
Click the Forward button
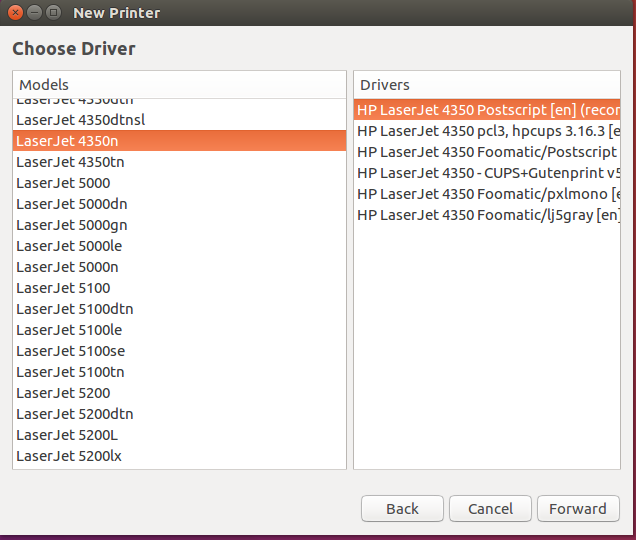tap(578, 508)
